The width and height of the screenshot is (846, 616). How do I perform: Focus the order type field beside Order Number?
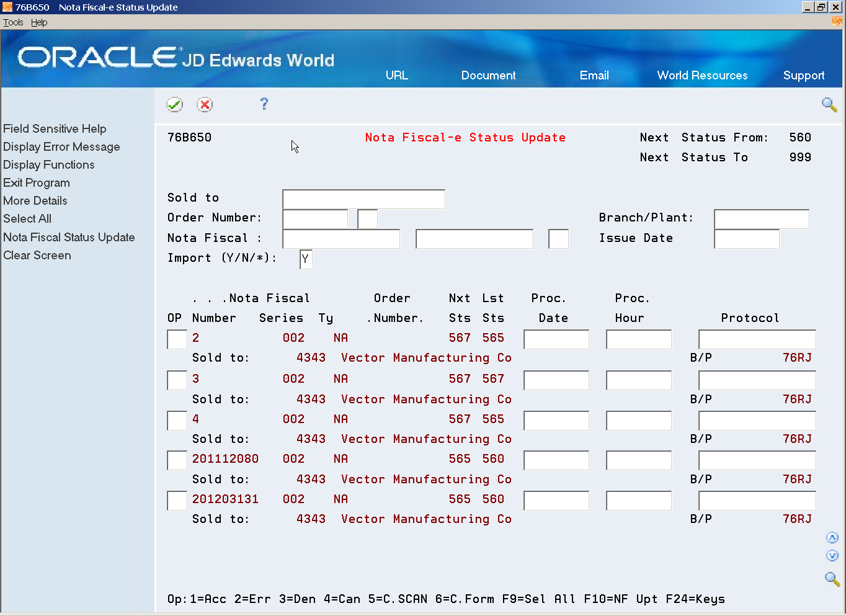coord(368,219)
